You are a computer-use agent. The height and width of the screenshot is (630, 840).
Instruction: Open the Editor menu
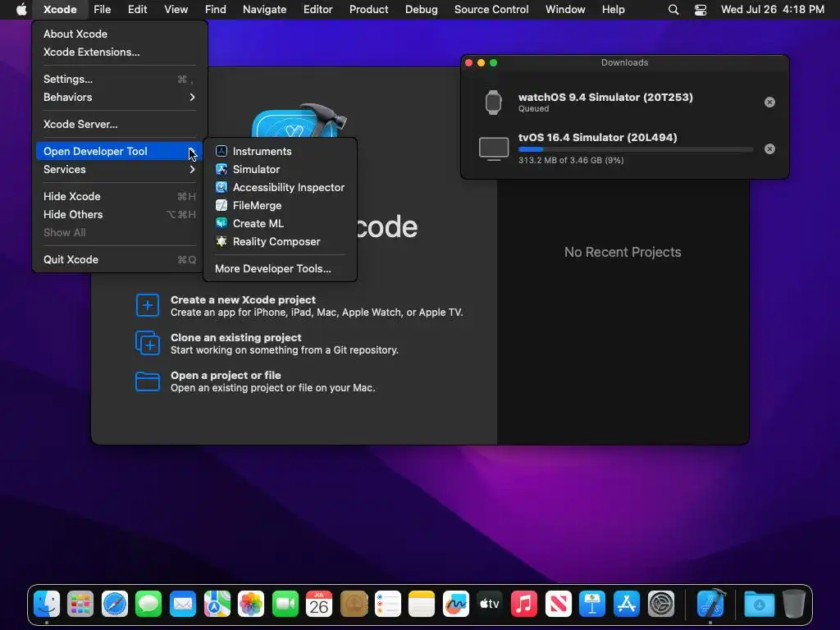coord(317,10)
